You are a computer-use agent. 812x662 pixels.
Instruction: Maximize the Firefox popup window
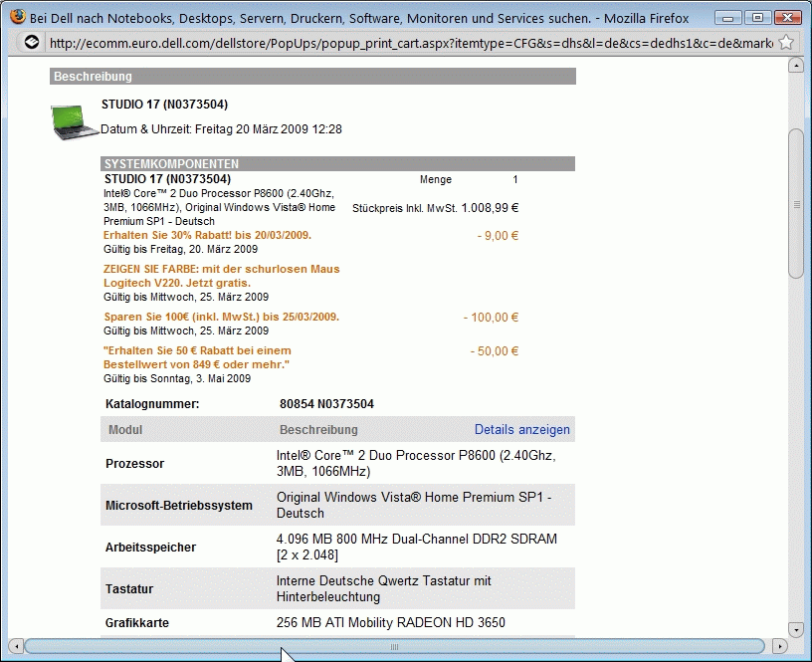pos(757,18)
